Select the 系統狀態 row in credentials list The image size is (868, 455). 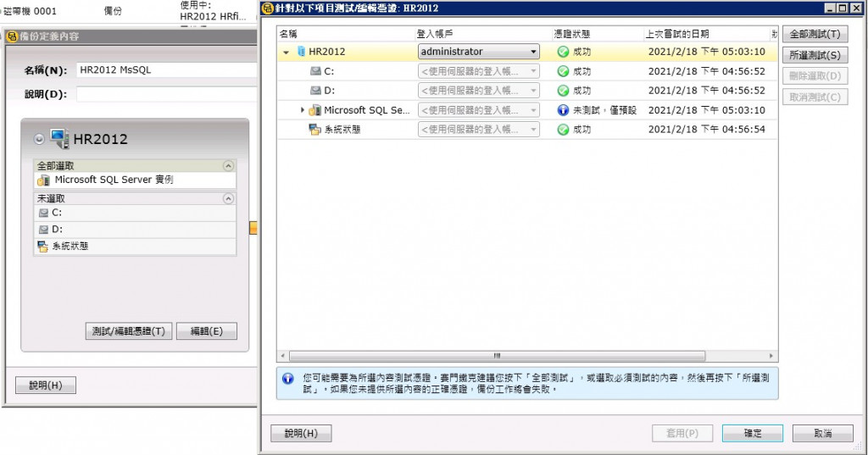pyautogui.click(x=527, y=130)
